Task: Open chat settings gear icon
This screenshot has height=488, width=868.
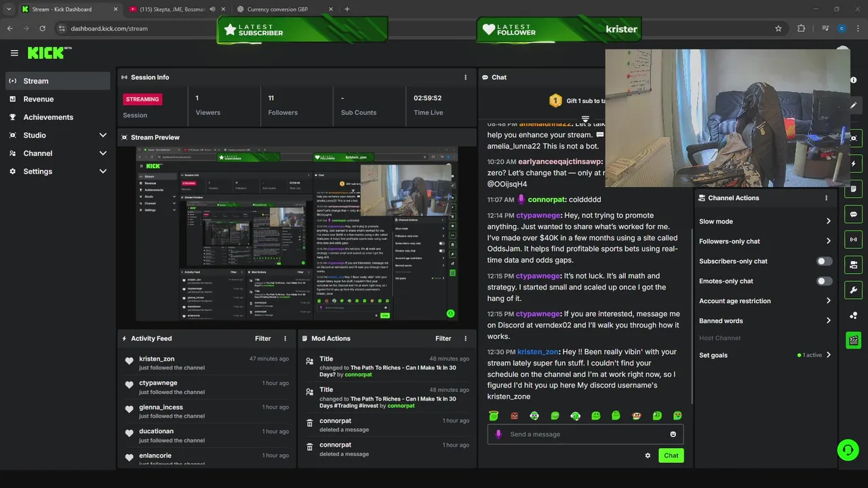Action: 648,455
